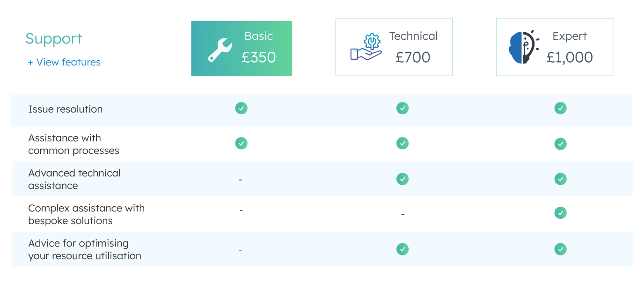This screenshot has height=290, width=644.
Task: Click the Technical checkmark for Advanced technical assistance
Action: point(402,179)
